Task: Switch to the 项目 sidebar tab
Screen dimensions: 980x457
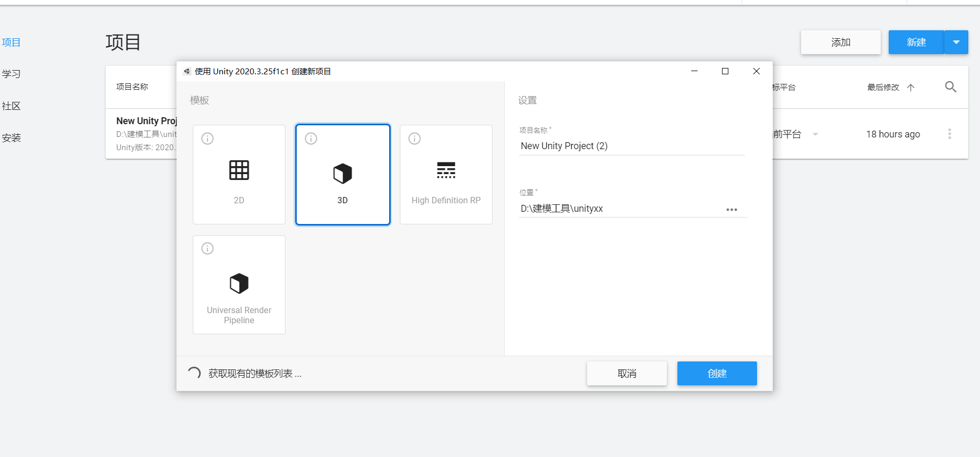Action: 11,42
